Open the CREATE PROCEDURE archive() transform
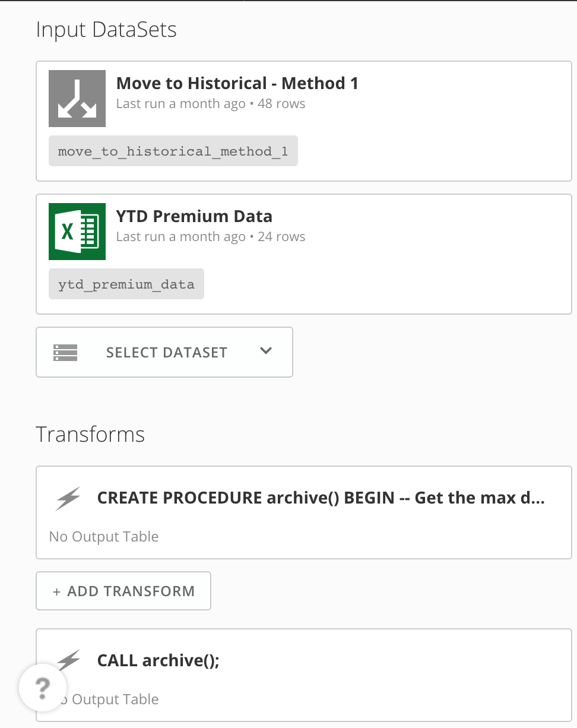Viewport: 577px width, 728px height. [321, 498]
